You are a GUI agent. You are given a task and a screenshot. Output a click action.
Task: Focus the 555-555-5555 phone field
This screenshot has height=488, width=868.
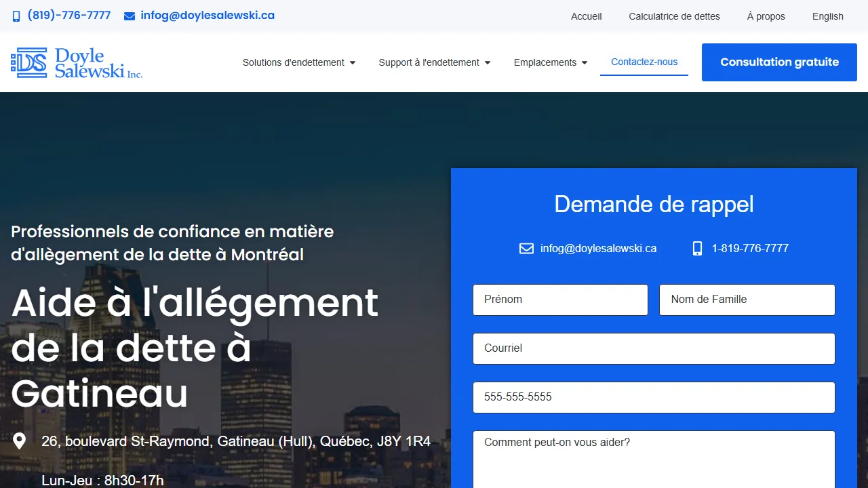coord(654,397)
